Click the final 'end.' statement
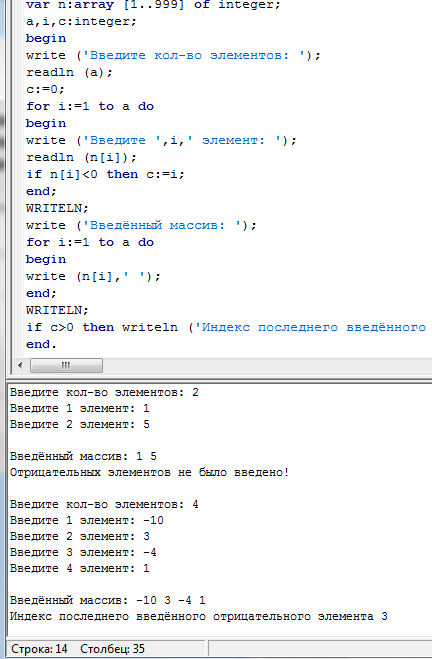This screenshot has height=659, width=432. click(41, 344)
